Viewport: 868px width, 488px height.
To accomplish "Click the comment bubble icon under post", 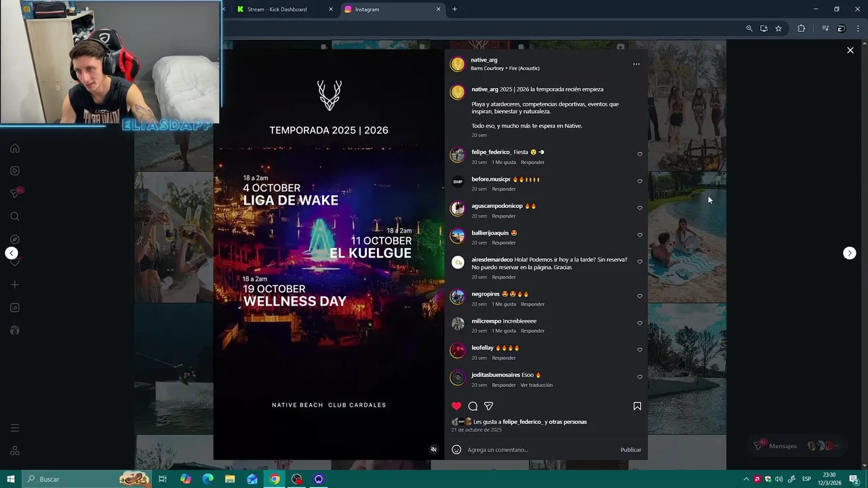I will point(473,406).
